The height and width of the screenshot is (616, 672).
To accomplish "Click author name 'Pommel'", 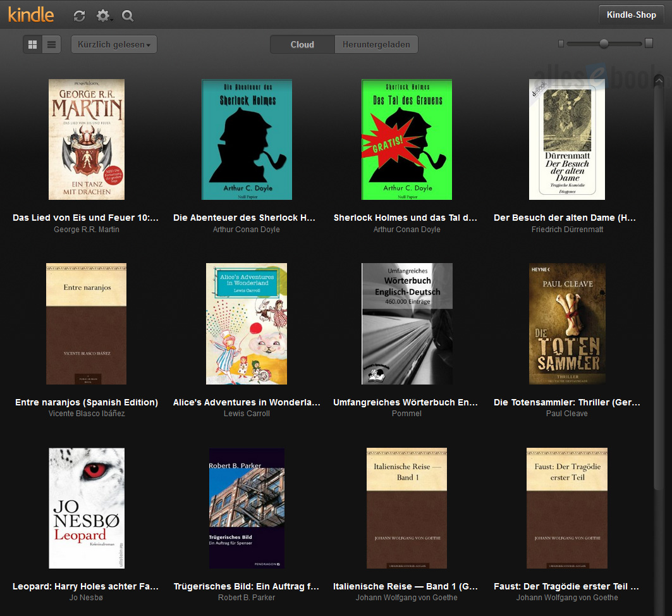I will (x=406, y=414).
